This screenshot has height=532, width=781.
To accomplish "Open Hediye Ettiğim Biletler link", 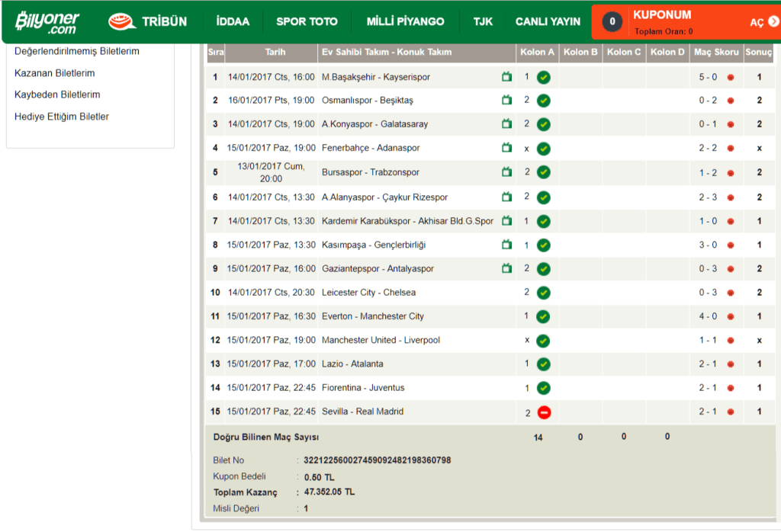I will [61, 117].
